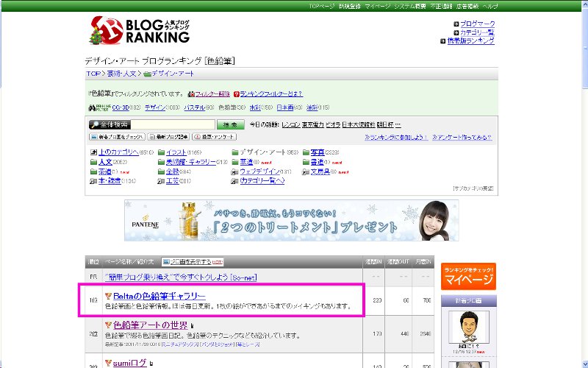Screen dimensions: 588x368
Task: Click the red filter icon beside フィルター解除
Action: [190, 94]
